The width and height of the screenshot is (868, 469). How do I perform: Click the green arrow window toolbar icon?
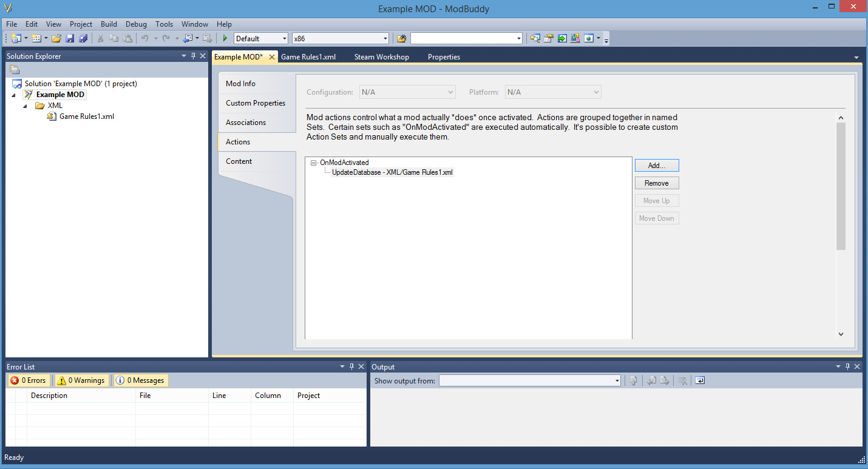[x=562, y=38]
